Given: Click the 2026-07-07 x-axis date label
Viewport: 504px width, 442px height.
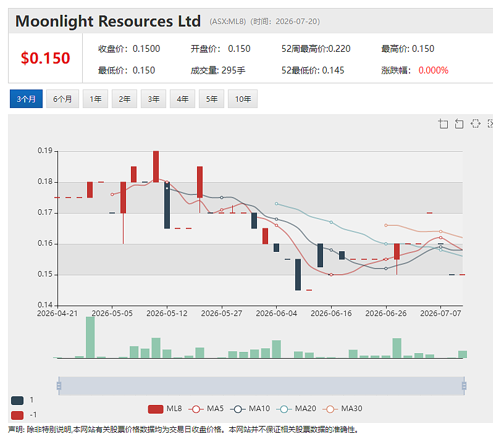Looking at the screenshot, I should coord(440,314).
